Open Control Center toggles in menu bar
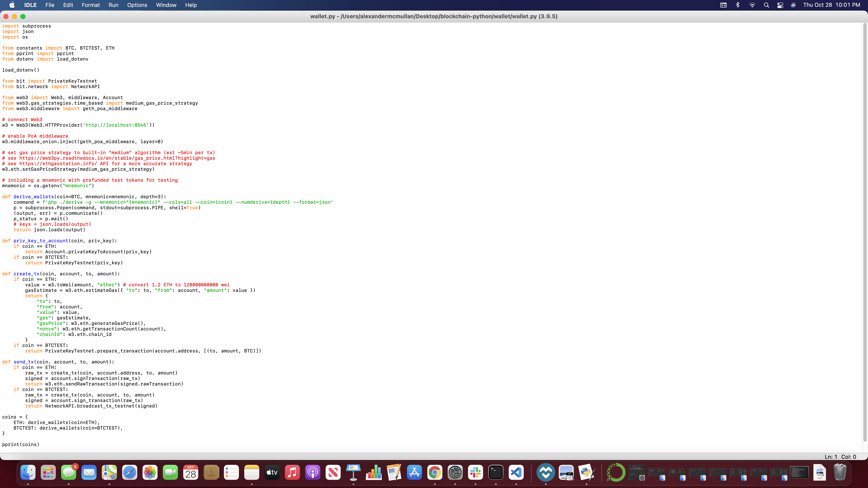The width and height of the screenshot is (868, 488). click(780, 5)
